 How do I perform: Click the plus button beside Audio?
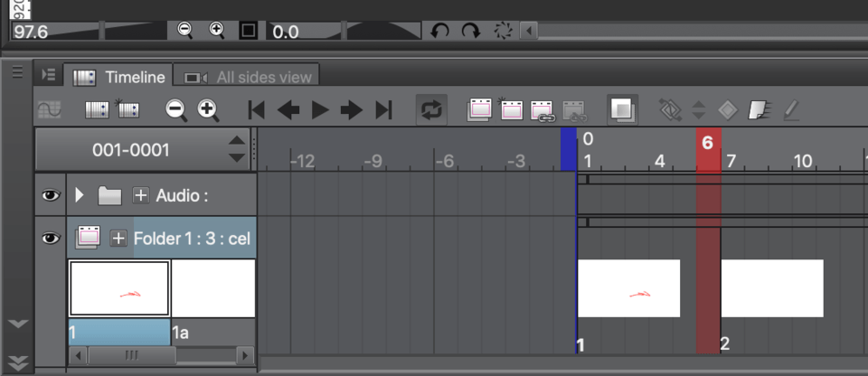coord(141,195)
